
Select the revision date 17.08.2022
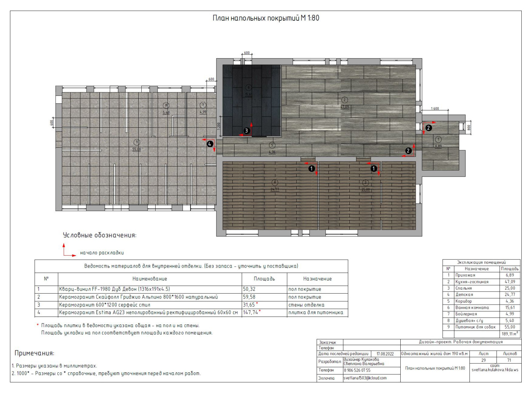(x=385, y=354)
